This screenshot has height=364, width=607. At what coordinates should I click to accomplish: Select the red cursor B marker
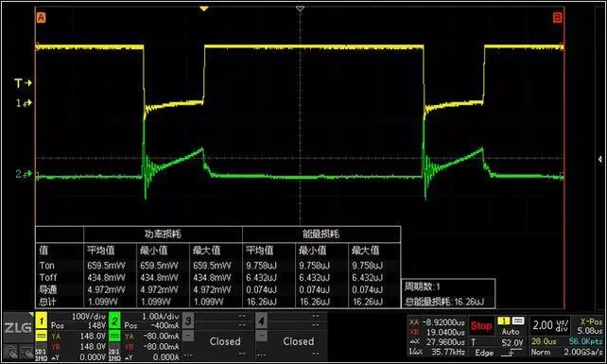[x=558, y=17]
